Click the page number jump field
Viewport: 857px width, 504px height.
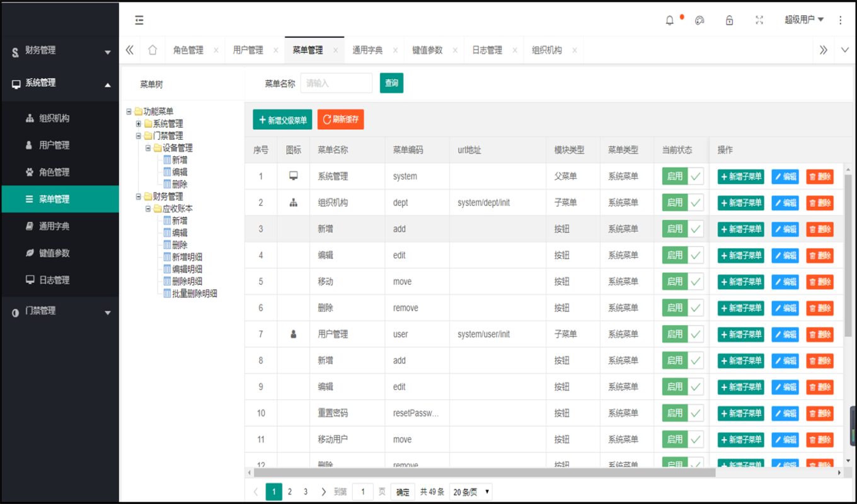[363, 492]
